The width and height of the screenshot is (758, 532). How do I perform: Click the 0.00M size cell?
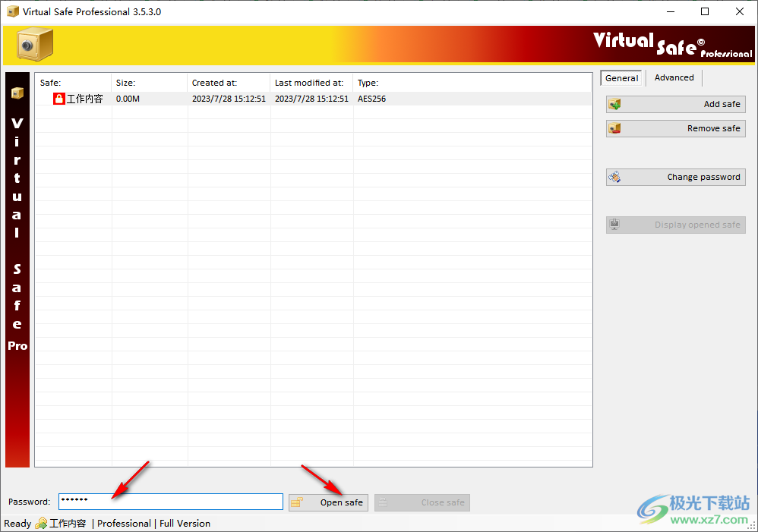click(x=128, y=99)
